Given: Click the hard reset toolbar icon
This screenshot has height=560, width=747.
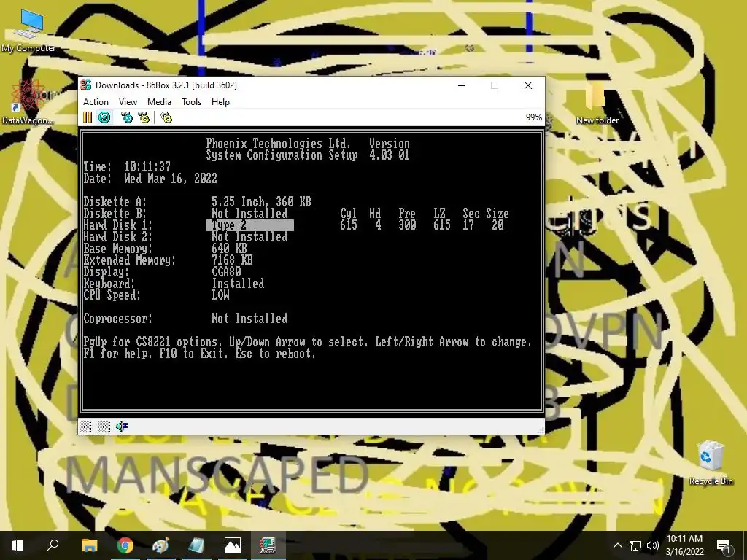Looking at the screenshot, I should [104, 117].
